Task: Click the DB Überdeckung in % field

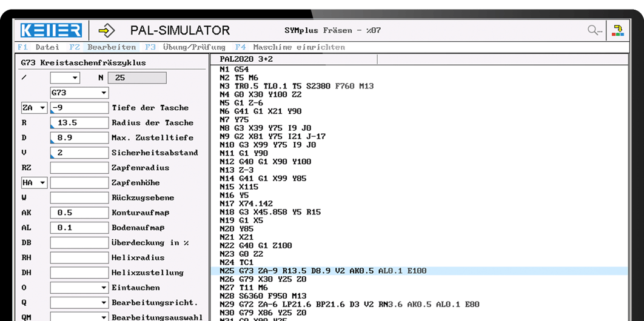Action: [x=79, y=243]
